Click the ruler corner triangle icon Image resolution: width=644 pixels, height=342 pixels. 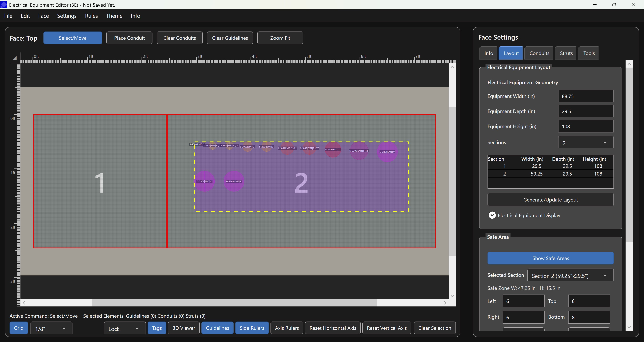(x=15, y=58)
